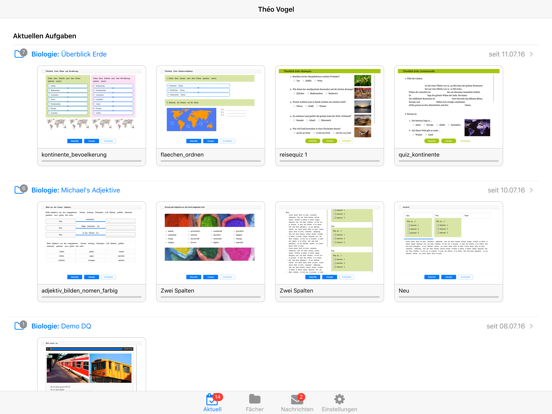Expand chevron next to seit 08.07.16
Image resolution: width=552 pixels, height=414 pixels.
coord(531,326)
